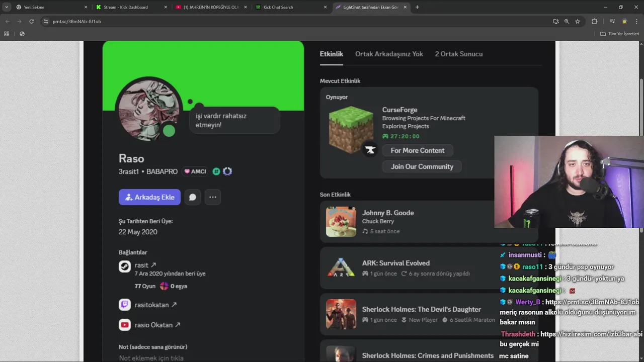Viewport: 644px width, 362px height.
Task: Click the green online status indicator
Action: click(x=169, y=131)
